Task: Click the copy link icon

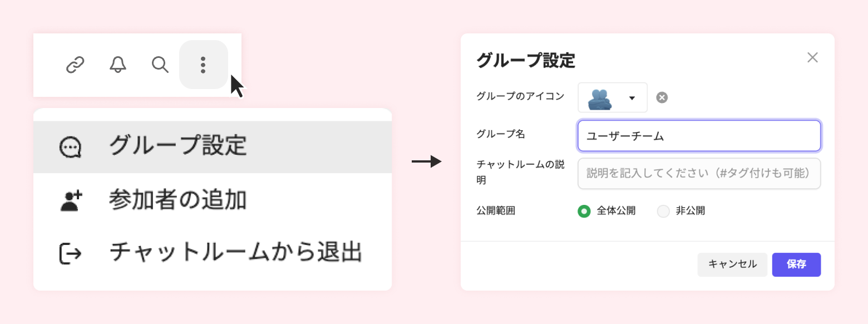Action: 75,65
